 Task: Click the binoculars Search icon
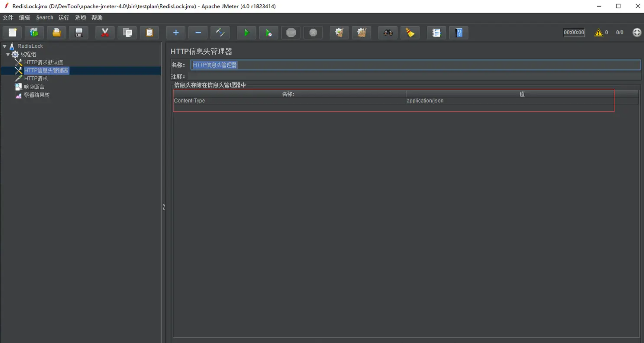click(388, 32)
